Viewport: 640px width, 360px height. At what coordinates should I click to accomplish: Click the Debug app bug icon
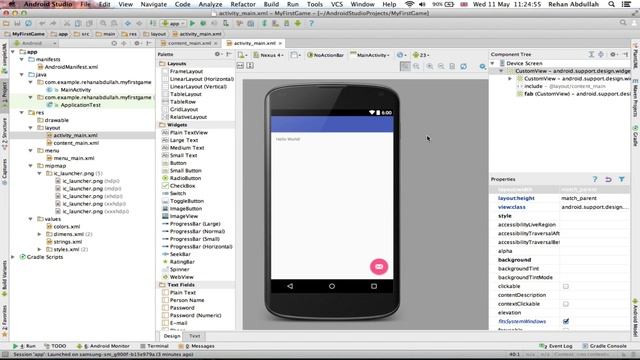[203, 23]
